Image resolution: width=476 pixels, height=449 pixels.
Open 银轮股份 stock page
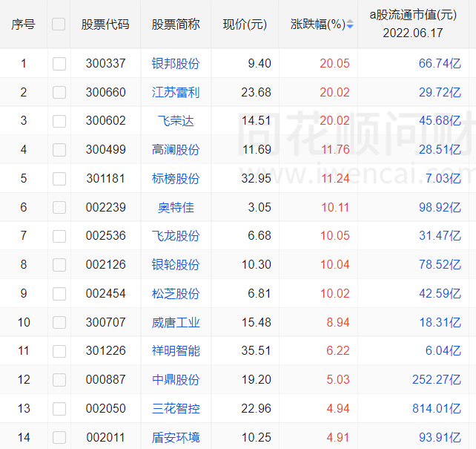point(176,265)
